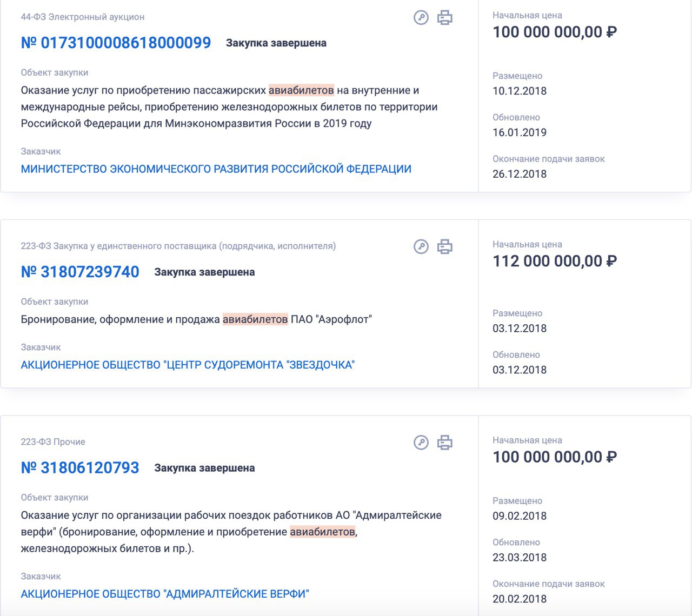
Task: Click the 26.12.2018 application deadline date
Action: tap(520, 174)
